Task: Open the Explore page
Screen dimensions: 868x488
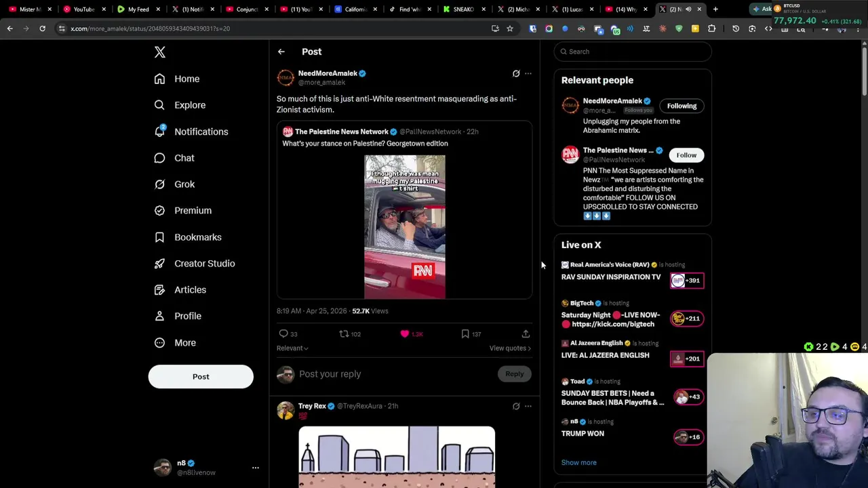Action: pyautogui.click(x=179, y=105)
